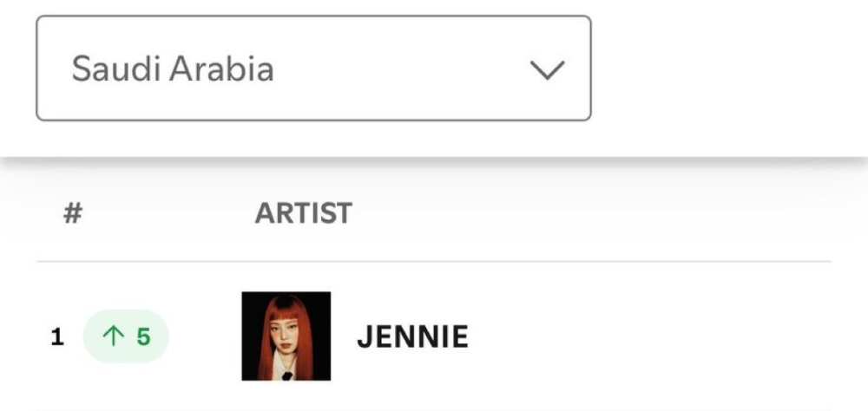Click the green up arrow rank indicator

pos(113,336)
